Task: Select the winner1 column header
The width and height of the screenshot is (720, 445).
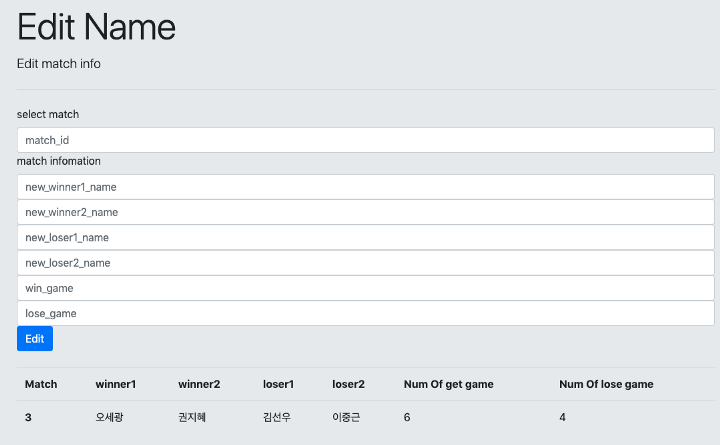Action: tap(116, 384)
